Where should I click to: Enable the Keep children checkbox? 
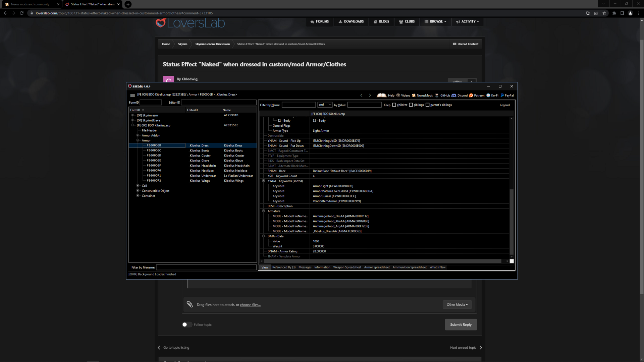coord(394,105)
